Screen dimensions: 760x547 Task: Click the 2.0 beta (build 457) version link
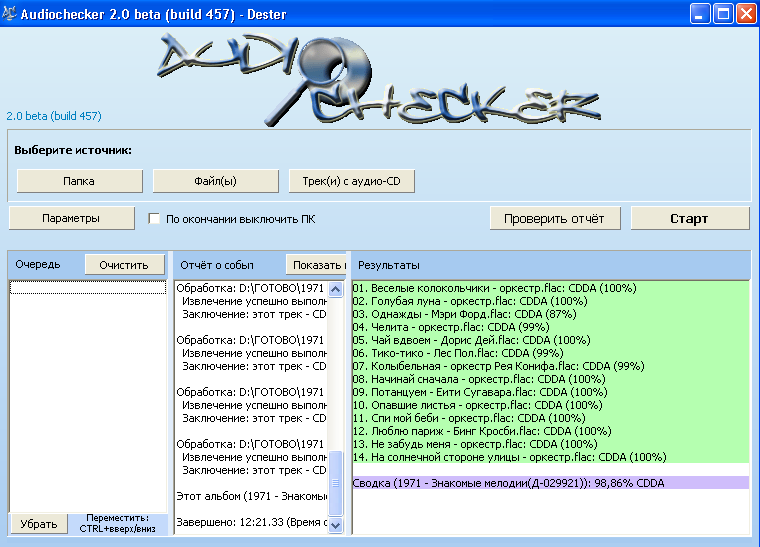(54, 116)
